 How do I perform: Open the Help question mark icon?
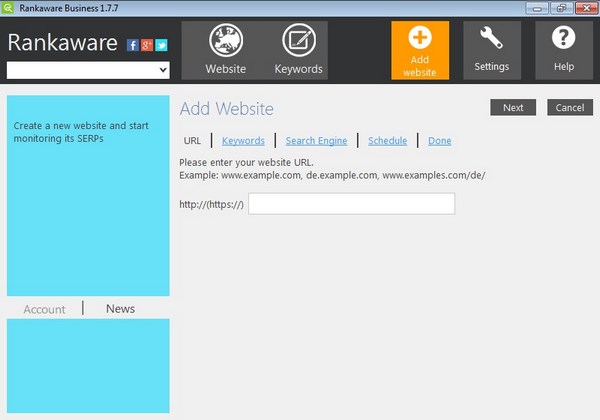pos(563,37)
